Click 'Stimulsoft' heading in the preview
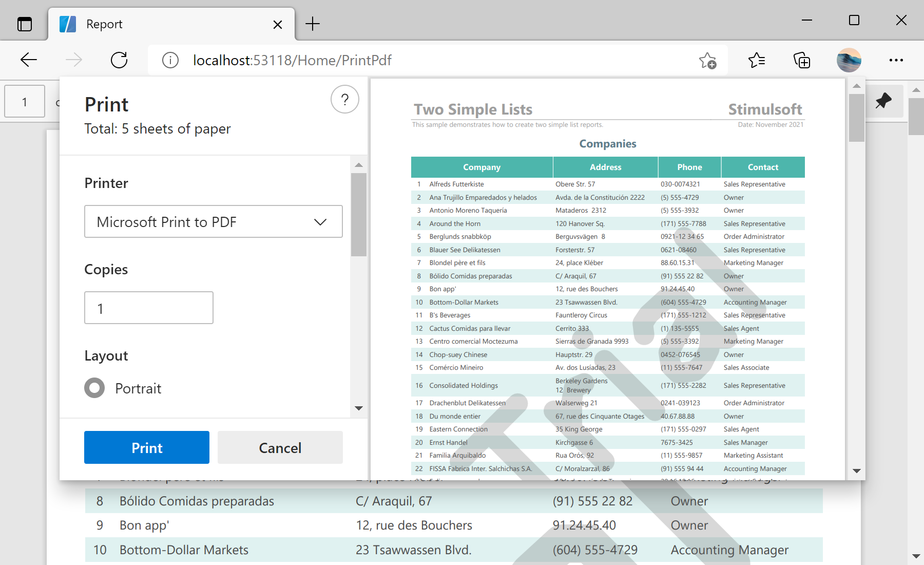The width and height of the screenshot is (924, 565). click(x=765, y=109)
